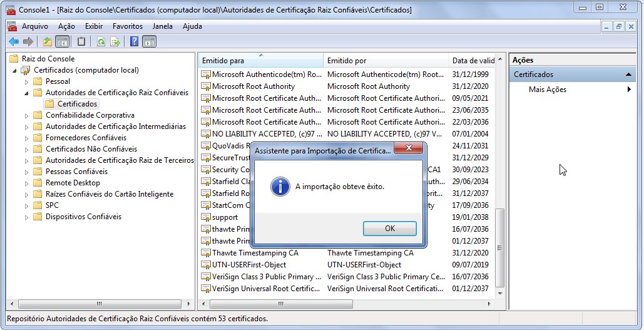The width and height of the screenshot is (644, 330).
Task: Open the Arquivo menu
Action: (x=34, y=26)
